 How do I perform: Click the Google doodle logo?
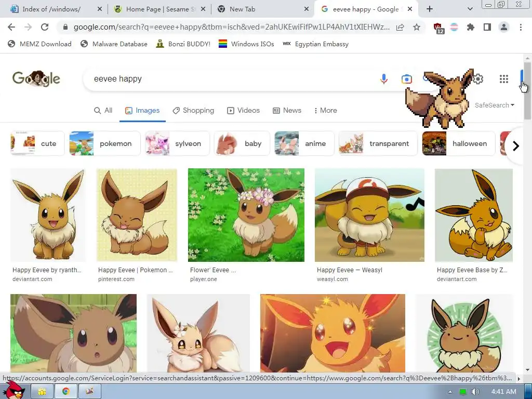click(36, 78)
